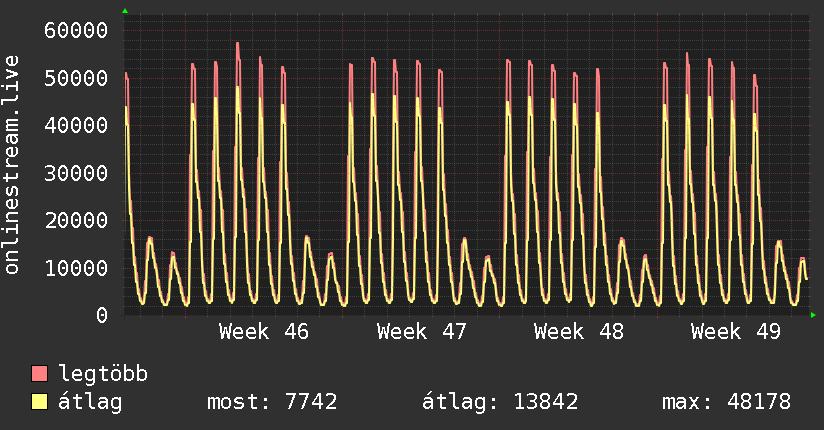The height and width of the screenshot is (430, 824).
Task: Click the Week 49 axis label
Action: click(x=736, y=332)
